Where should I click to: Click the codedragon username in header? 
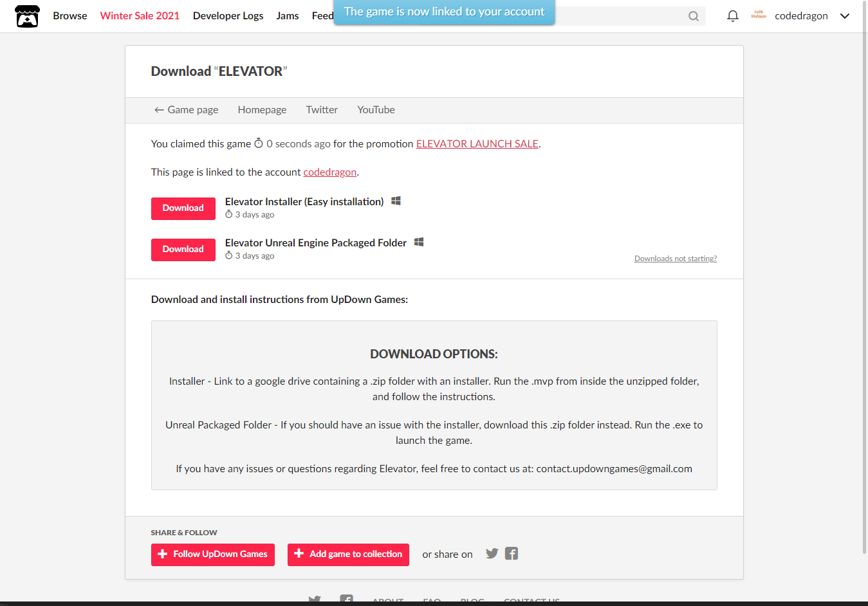coord(801,16)
